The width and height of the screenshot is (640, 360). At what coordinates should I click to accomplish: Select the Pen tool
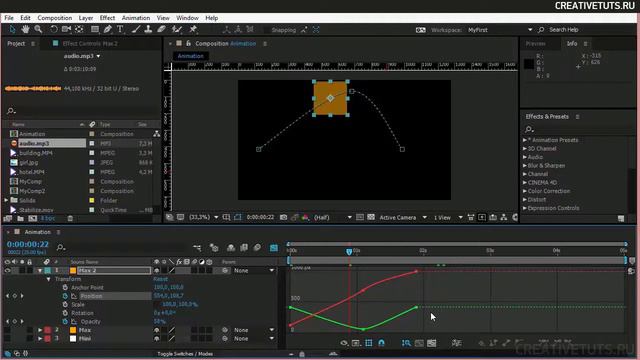(108, 29)
